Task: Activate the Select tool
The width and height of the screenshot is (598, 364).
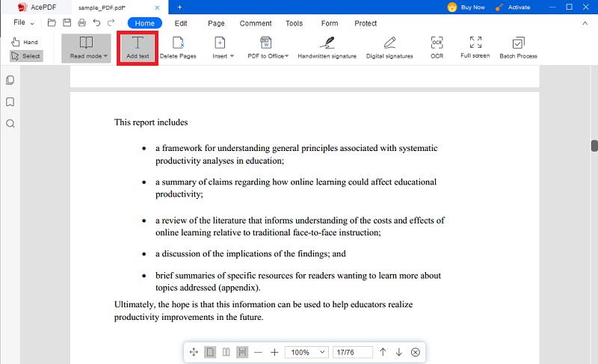Action: (26, 56)
